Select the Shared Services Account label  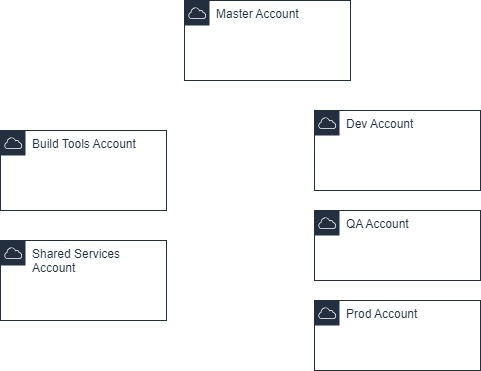click(76, 261)
